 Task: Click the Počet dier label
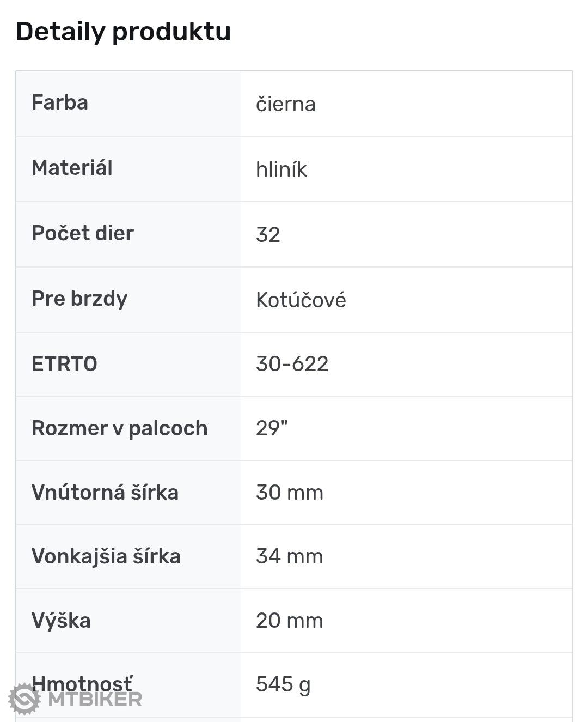(x=83, y=233)
